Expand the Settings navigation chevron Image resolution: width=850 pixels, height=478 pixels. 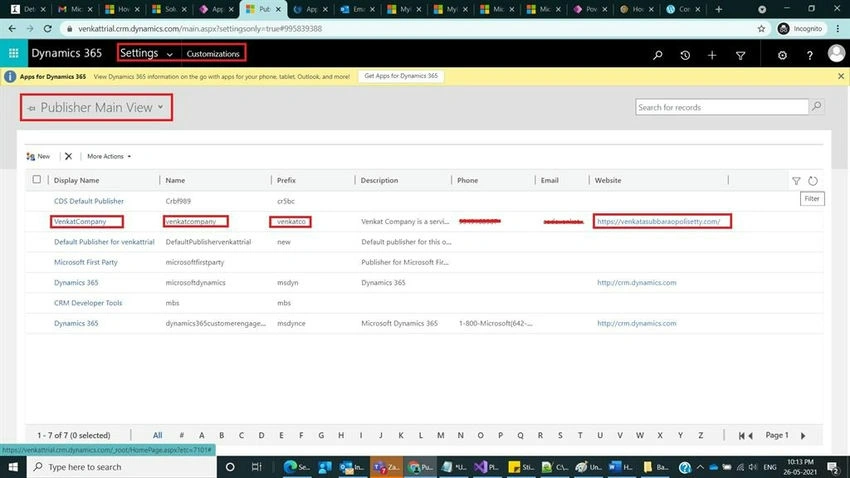(170, 54)
